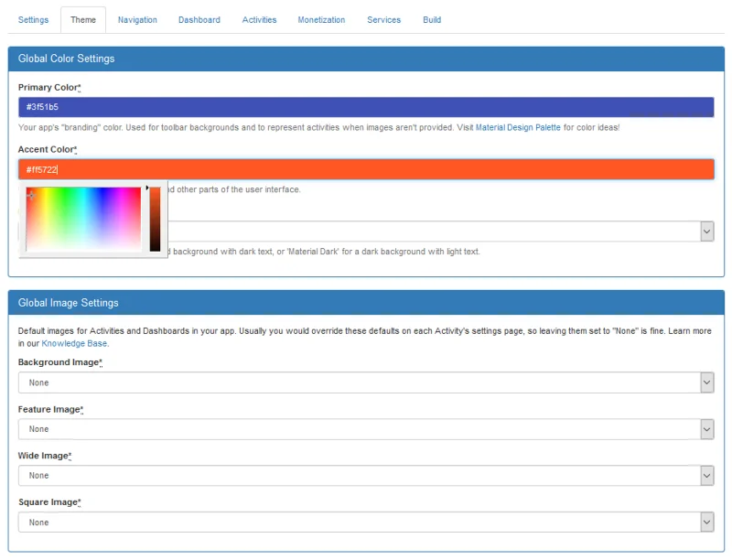Open the Dashboard tab
The image size is (732, 560).
point(199,20)
